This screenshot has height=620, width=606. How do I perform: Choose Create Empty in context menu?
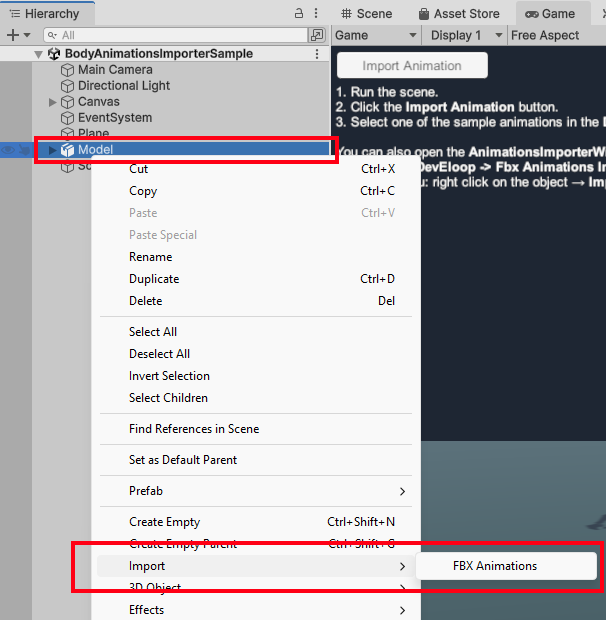pos(255,522)
